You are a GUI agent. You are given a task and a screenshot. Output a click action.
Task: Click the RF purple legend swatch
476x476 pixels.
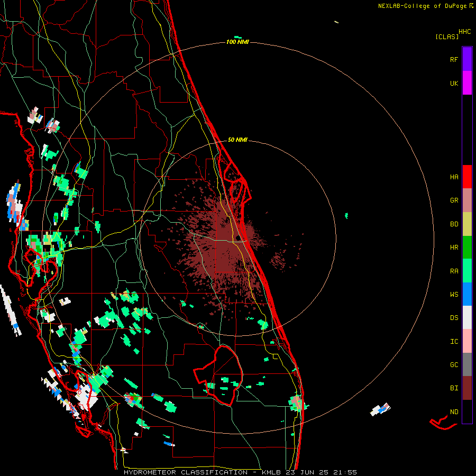[x=467, y=59]
